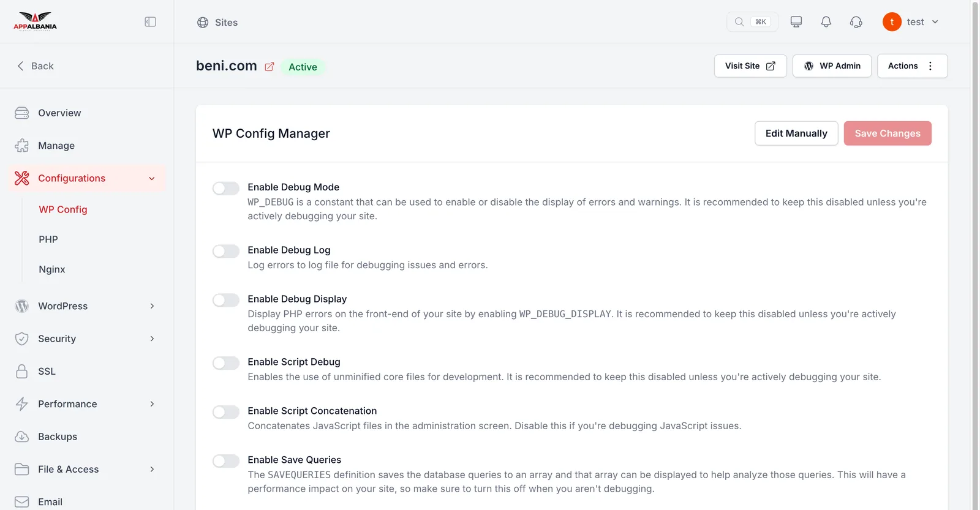The image size is (980, 510).
Task: Open the test user dropdown arrow
Action: [x=935, y=22]
